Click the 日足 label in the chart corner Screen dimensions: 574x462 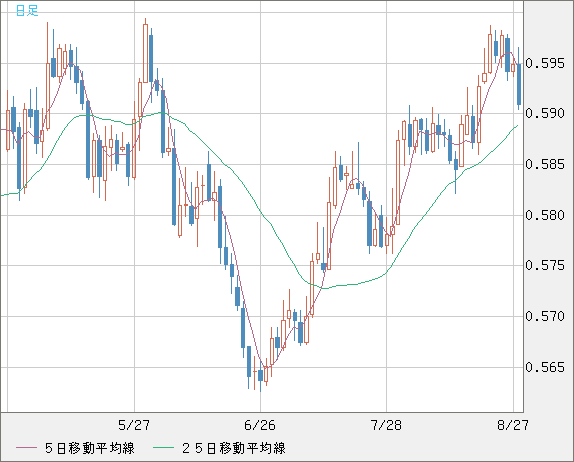[x=27, y=10]
